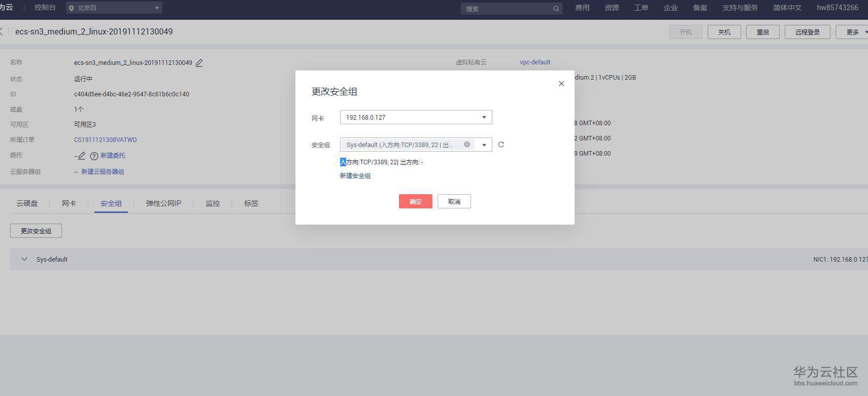Open the 安全组 dropdown arrow
868x396 pixels.
[x=484, y=145]
